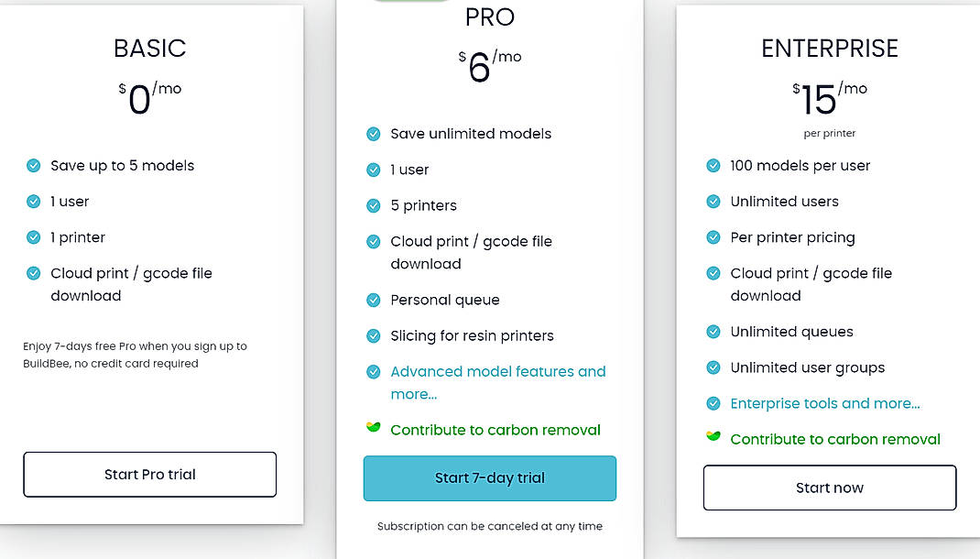Screen dimensions: 980x559
Task: Click the check icon next to "Personal queue"
Action: (374, 300)
